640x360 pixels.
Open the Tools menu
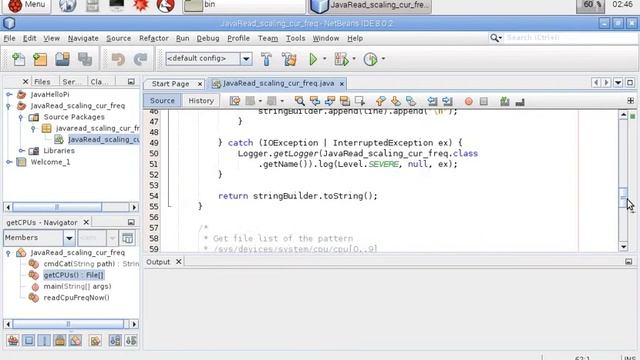click(295, 38)
